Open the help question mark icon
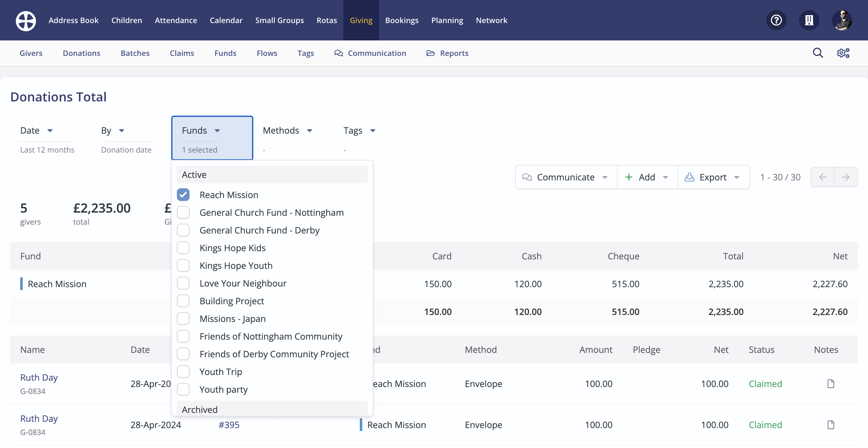868x448 pixels. point(776,20)
